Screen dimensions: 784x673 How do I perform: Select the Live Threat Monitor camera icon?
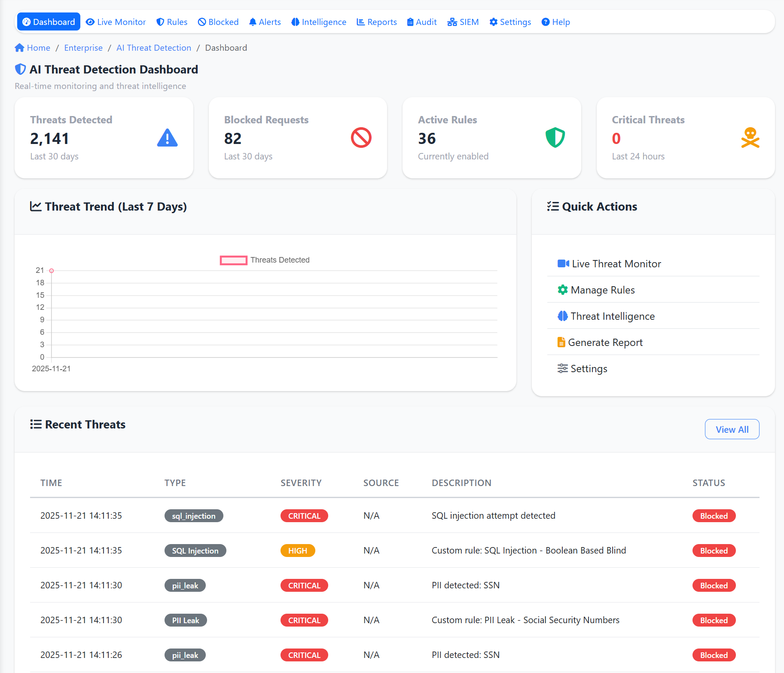[x=563, y=263]
